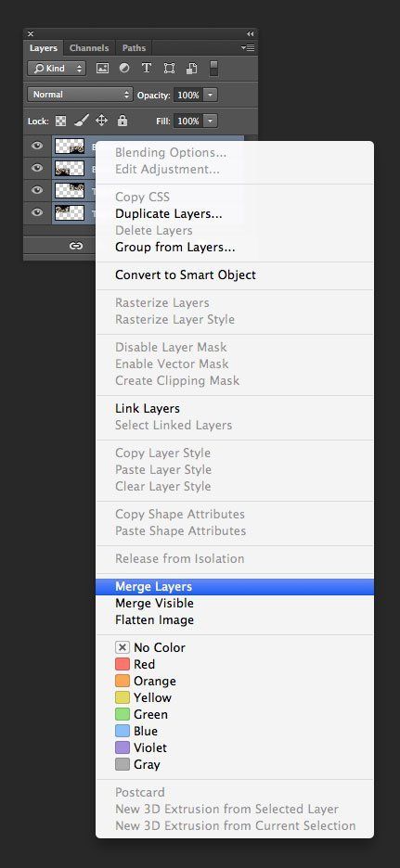Image resolution: width=400 pixels, height=868 pixels.
Task: Toggle layer filtering on/off switch
Action: pyautogui.click(x=213, y=69)
